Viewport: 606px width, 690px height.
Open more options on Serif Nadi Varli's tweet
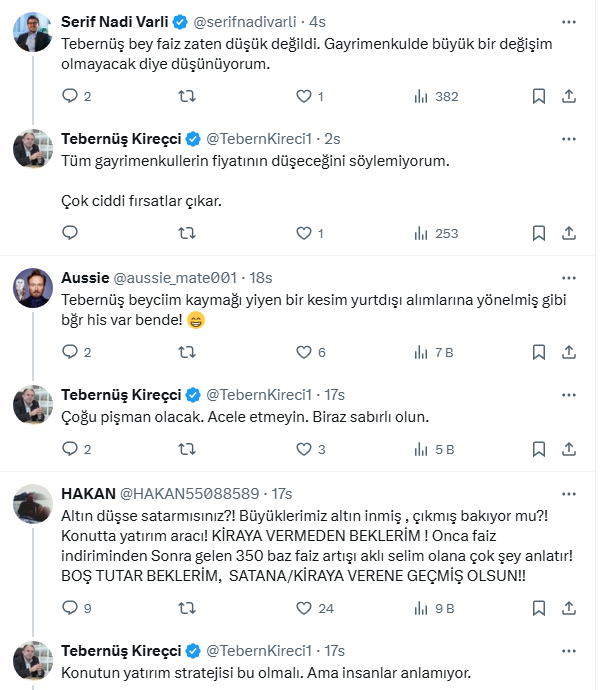(569, 21)
